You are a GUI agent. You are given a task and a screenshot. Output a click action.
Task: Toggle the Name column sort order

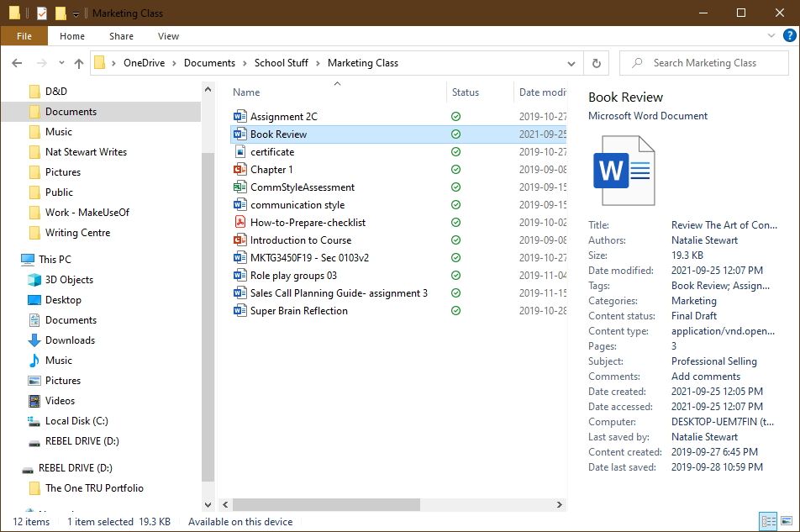click(x=245, y=92)
